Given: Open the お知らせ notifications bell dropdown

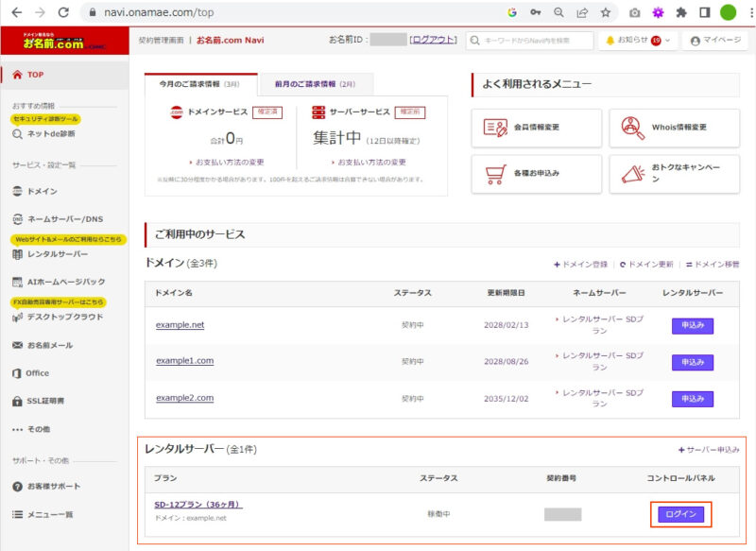Looking at the screenshot, I should [x=640, y=41].
